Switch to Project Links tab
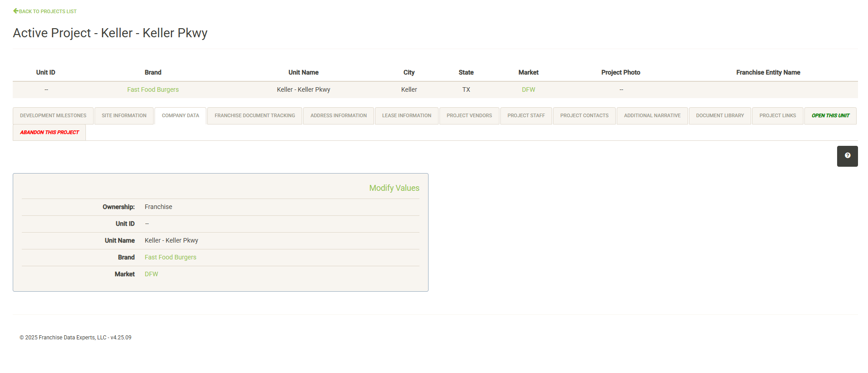Viewport: 868px width, 373px height. click(x=777, y=116)
